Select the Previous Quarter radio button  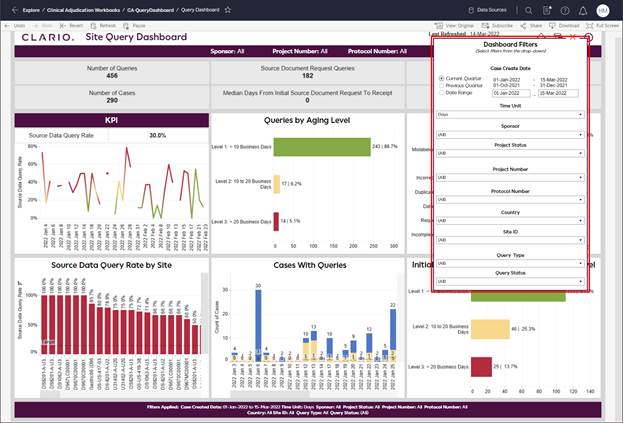[x=441, y=85]
